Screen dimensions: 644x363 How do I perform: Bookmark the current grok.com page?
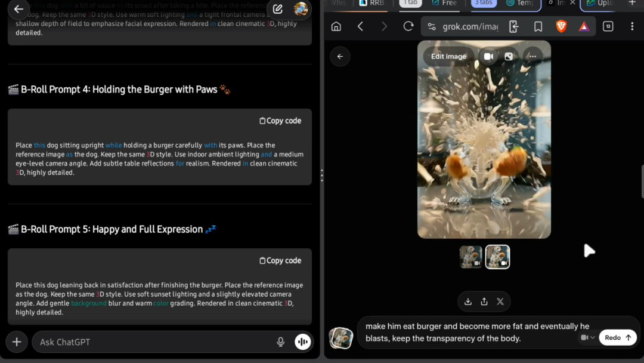(x=538, y=26)
